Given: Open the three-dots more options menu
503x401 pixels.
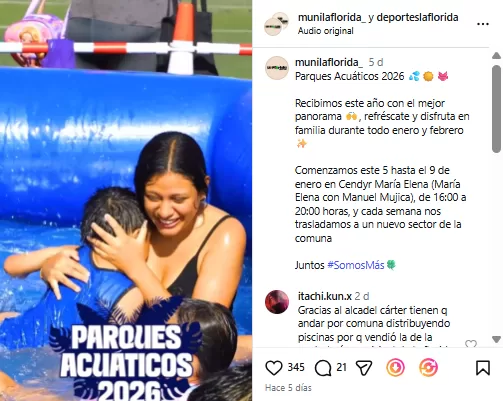Looking at the screenshot, I should point(483,24).
